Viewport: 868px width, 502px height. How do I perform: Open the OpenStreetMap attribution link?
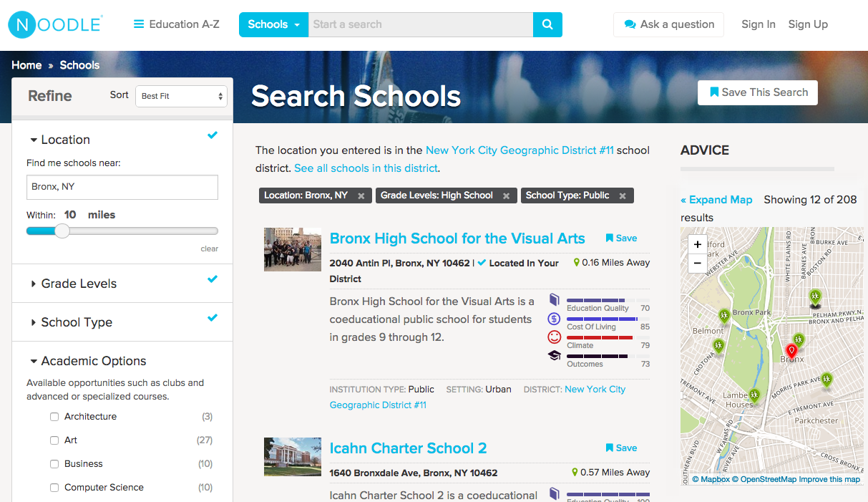pos(764,480)
